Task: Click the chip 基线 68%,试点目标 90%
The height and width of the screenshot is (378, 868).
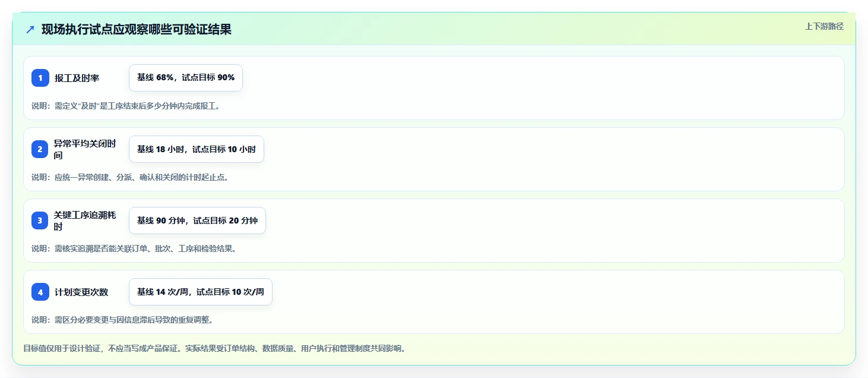Action: tap(186, 78)
